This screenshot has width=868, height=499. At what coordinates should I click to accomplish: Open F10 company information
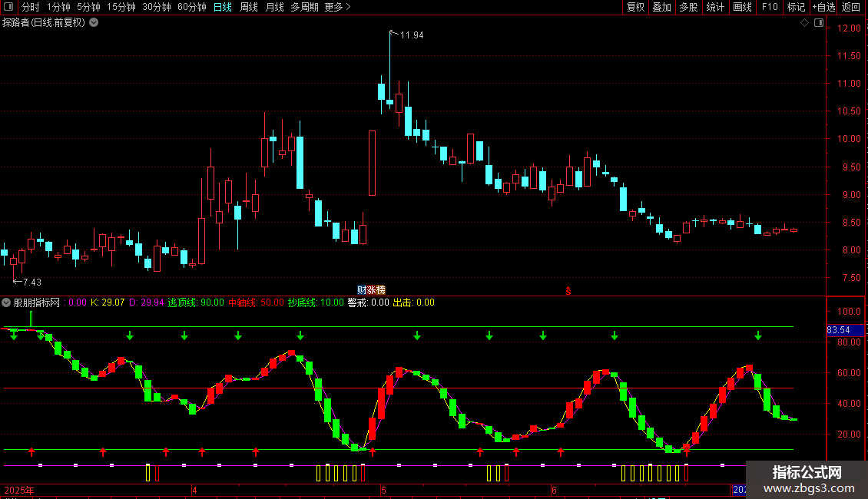coord(770,7)
